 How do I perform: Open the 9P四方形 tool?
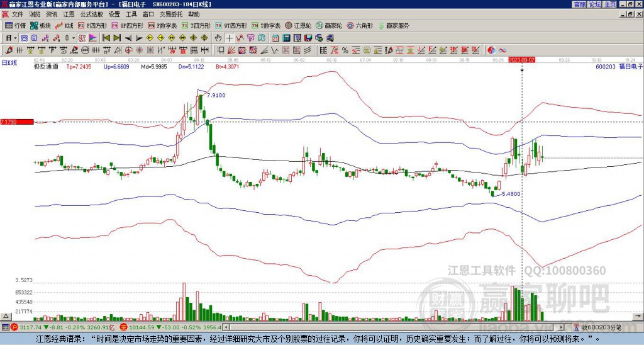pyautogui.click(x=128, y=25)
